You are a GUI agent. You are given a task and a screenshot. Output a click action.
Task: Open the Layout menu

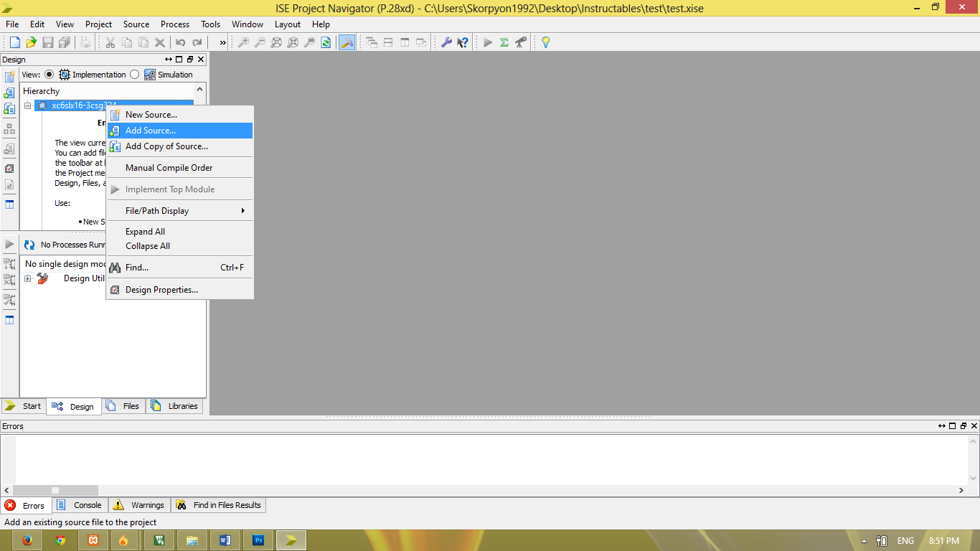(x=288, y=24)
